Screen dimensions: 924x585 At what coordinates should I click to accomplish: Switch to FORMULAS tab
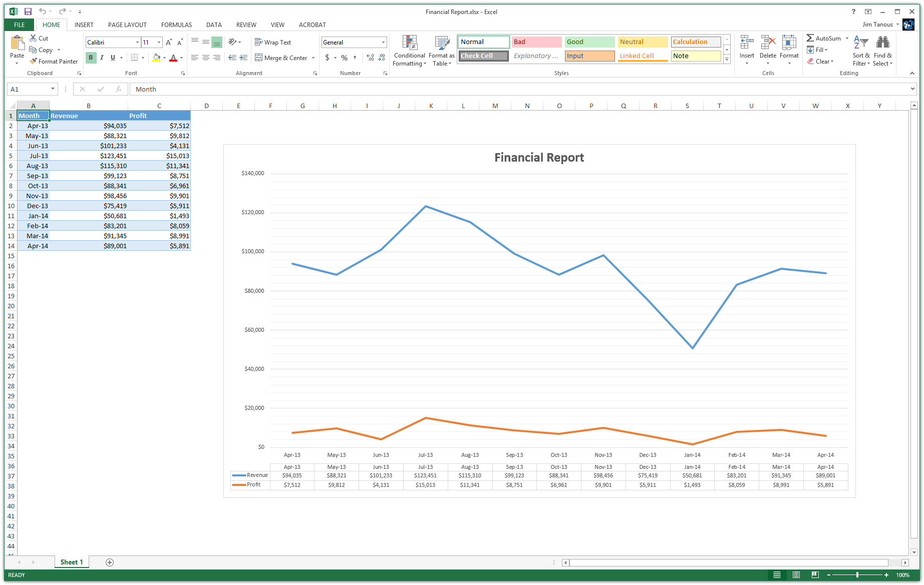point(176,25)
